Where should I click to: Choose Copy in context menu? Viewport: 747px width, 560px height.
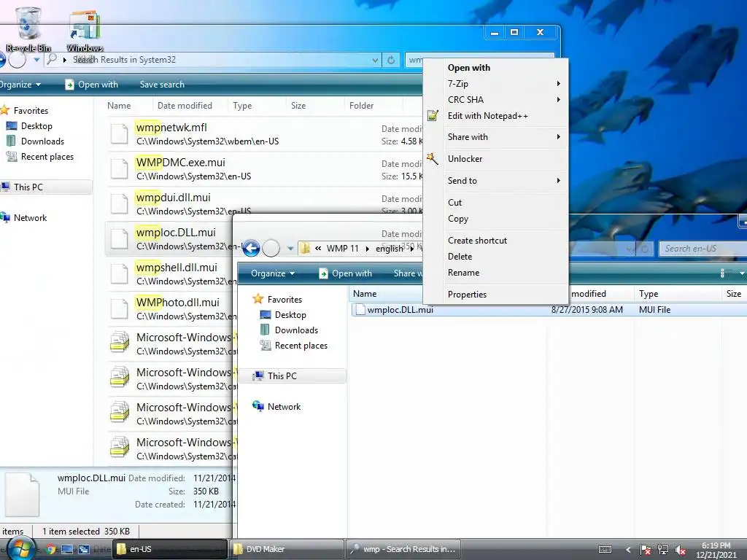pos(495,219)
